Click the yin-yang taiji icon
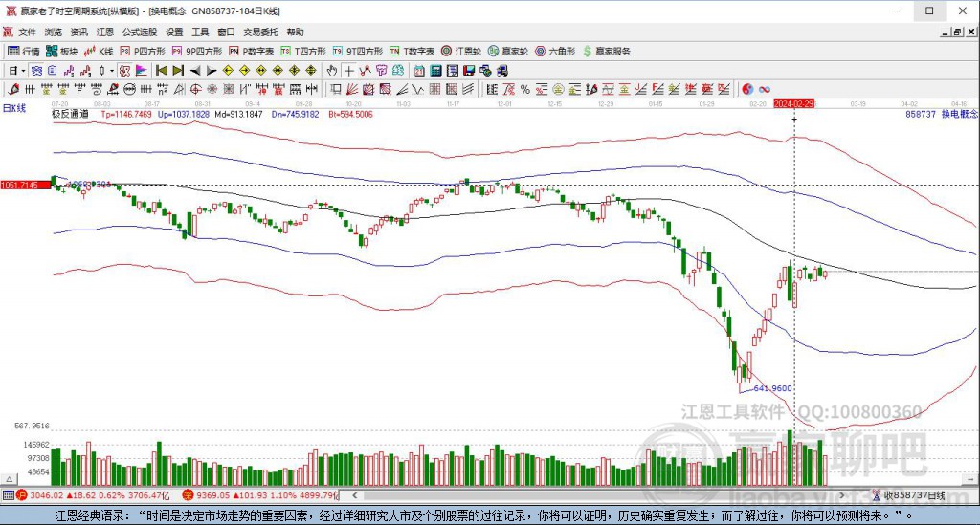 [747, 89]
